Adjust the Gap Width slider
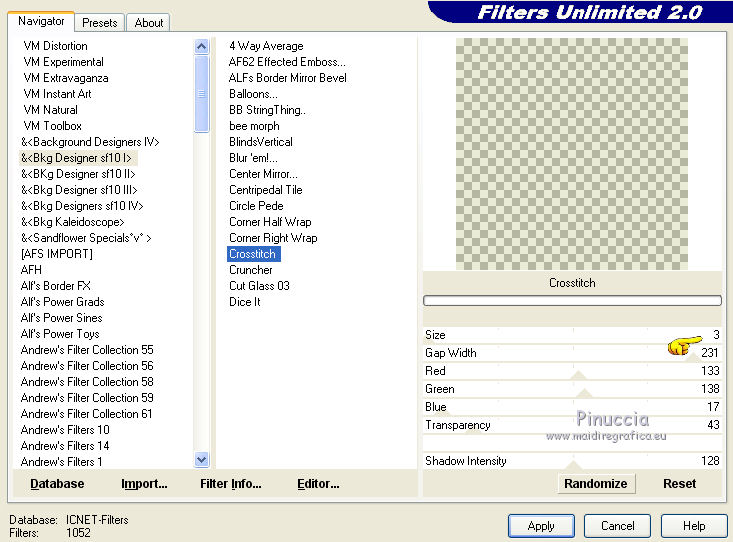This screenshot has height=542, width=733. pyautogui.click(x=572, y=353)
